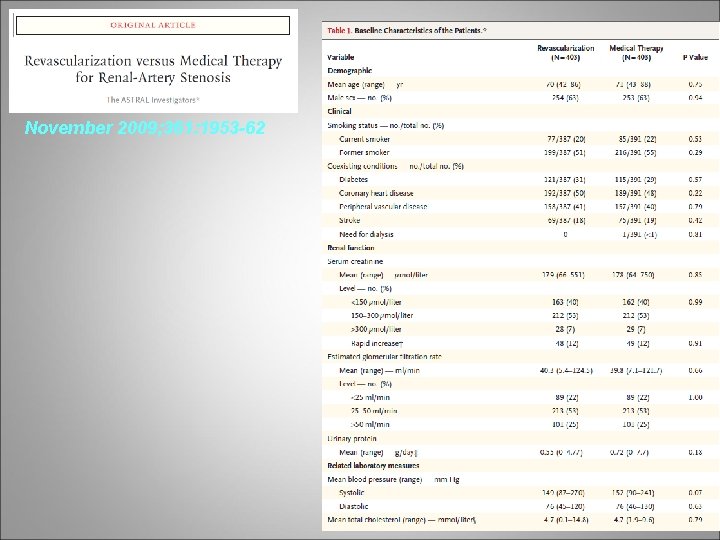Click the 'Need for dialysis' row label
Image resolution: width=720 pixels, height=540 pixels.
pyautogui.click(x=366, y=234)
